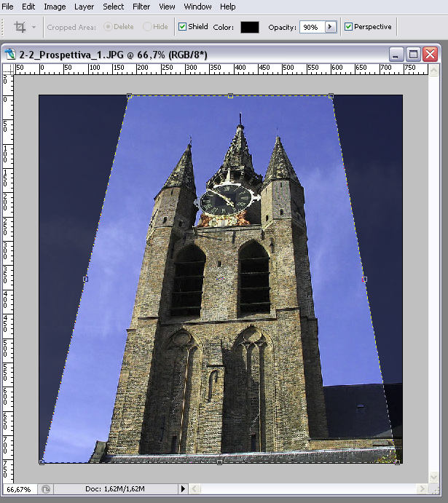Screen dimensions: 448x503
Task: Open the Select menu
Action: pos(114,7)
